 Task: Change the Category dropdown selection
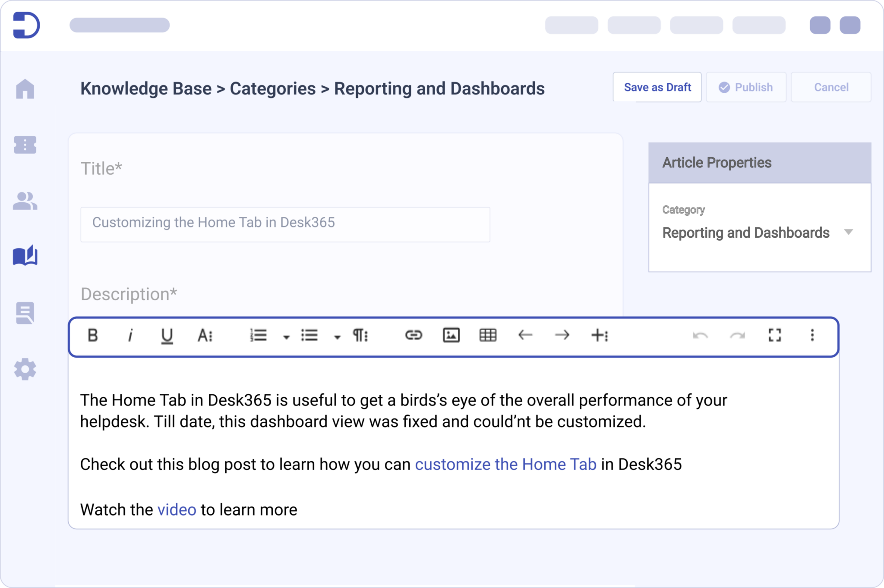[x=850, y=232]
